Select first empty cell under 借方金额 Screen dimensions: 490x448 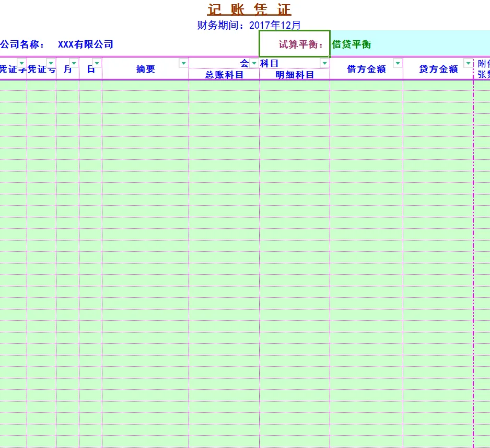pyautogui.click(x=366, y=85)
